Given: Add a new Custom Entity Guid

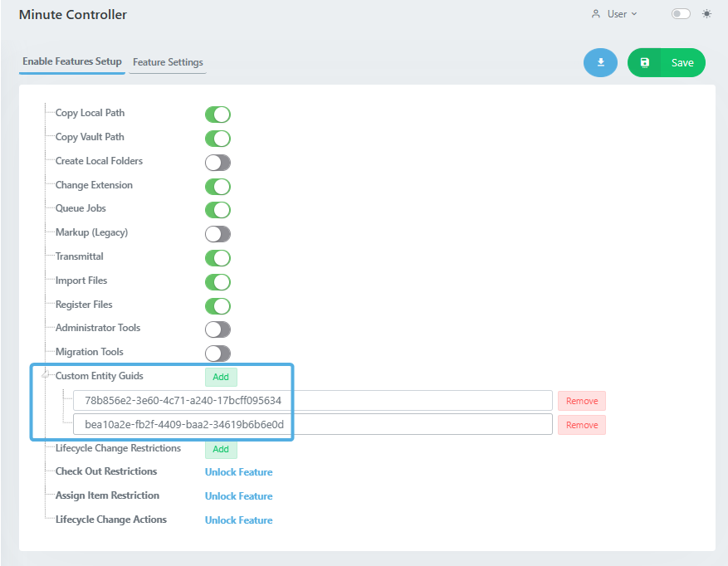Looking at the screenshot, I should coord(221,376).
